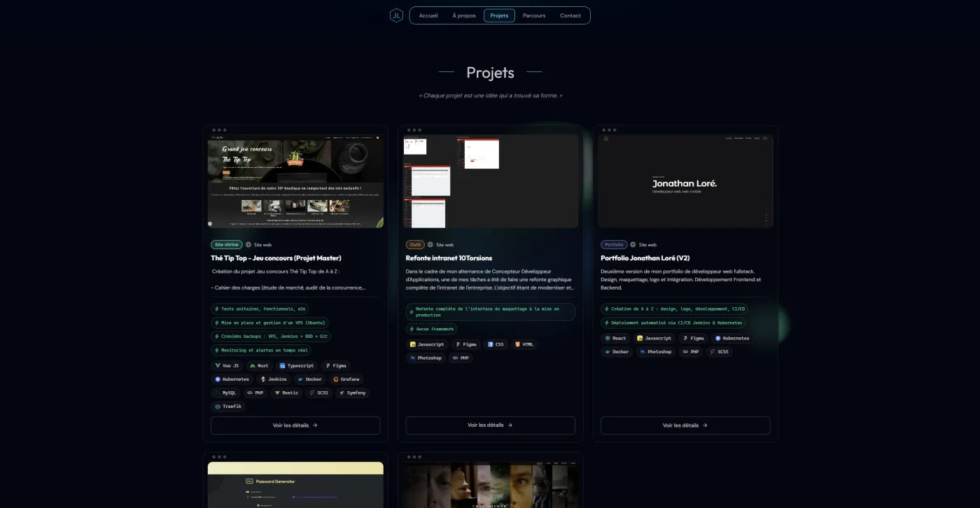
Task: Click 'CronJobs backups' highlight
Action: (x=272, y=337)
